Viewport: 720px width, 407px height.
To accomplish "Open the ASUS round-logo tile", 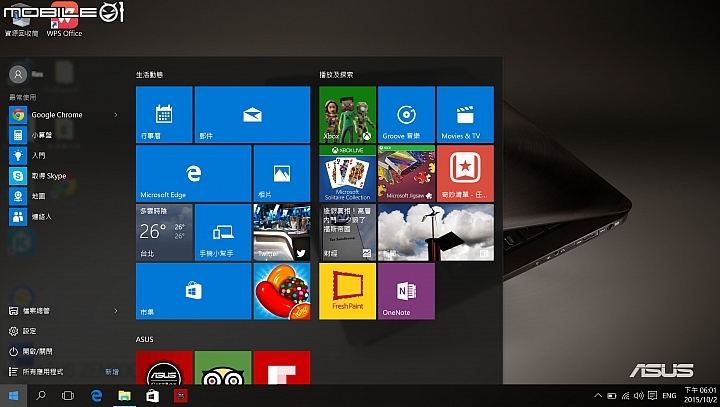I will coord(164,367).
